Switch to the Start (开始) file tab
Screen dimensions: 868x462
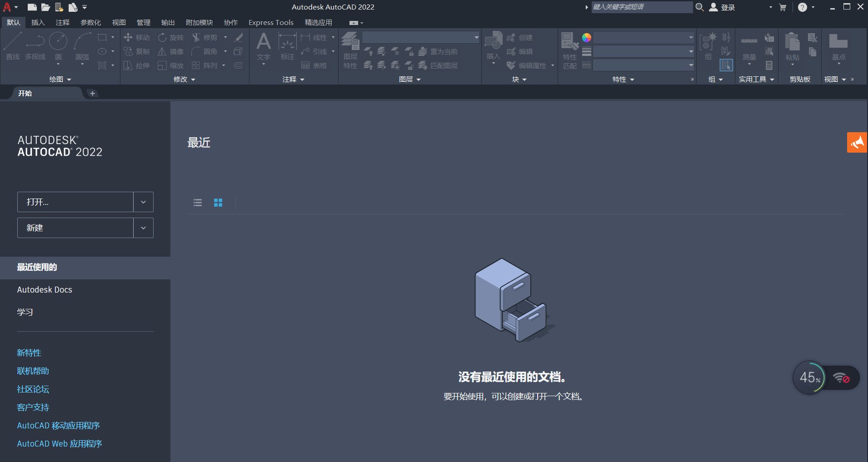coord(25,93)
